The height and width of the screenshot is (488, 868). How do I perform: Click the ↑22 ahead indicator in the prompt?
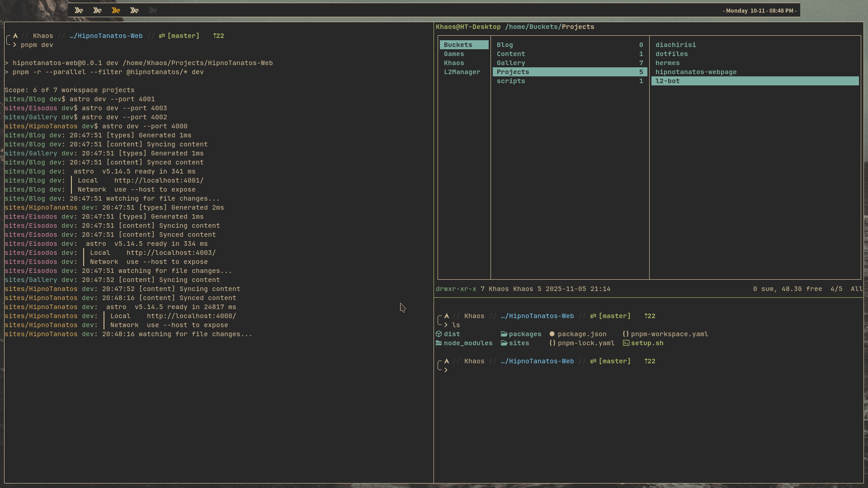(218, 36)
